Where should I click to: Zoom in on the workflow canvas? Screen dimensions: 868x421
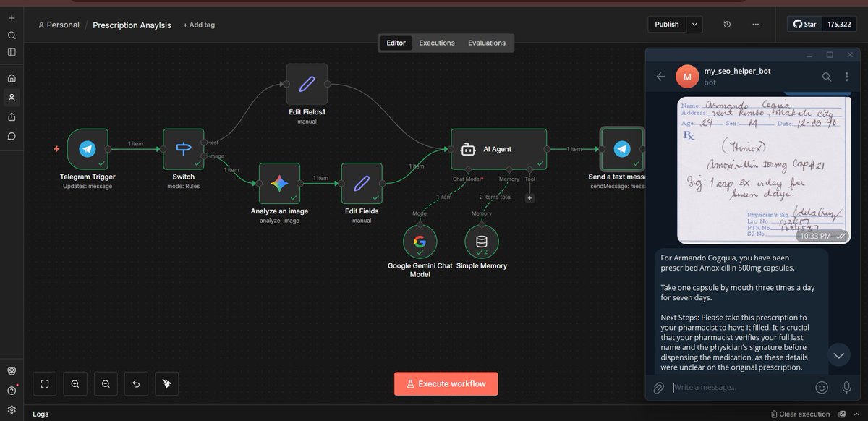pos(75,384)
